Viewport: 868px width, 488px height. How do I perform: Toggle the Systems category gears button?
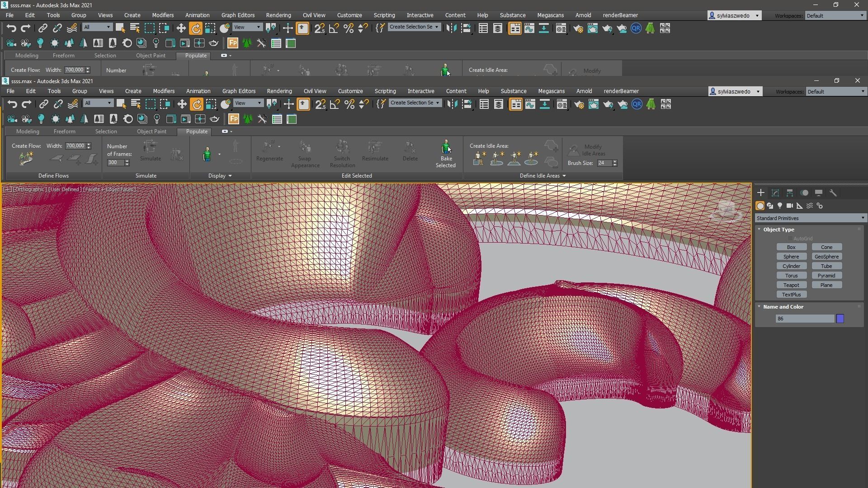[x=820, y=206]
